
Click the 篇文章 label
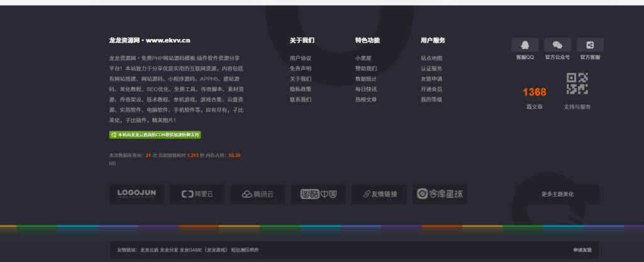[535, 107]
